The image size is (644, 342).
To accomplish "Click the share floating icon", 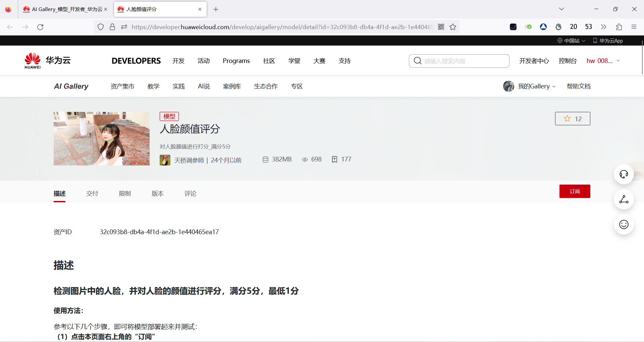I will (x=624, y=199).
